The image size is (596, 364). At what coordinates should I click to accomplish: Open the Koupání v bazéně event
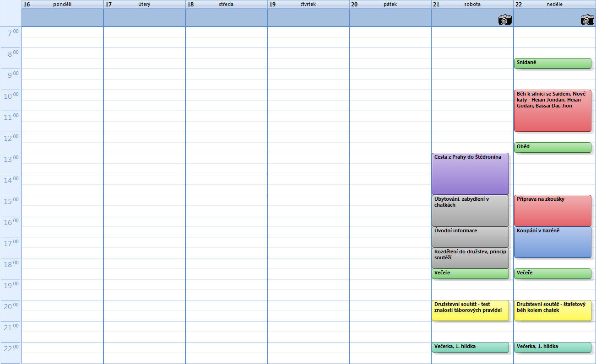553,242
